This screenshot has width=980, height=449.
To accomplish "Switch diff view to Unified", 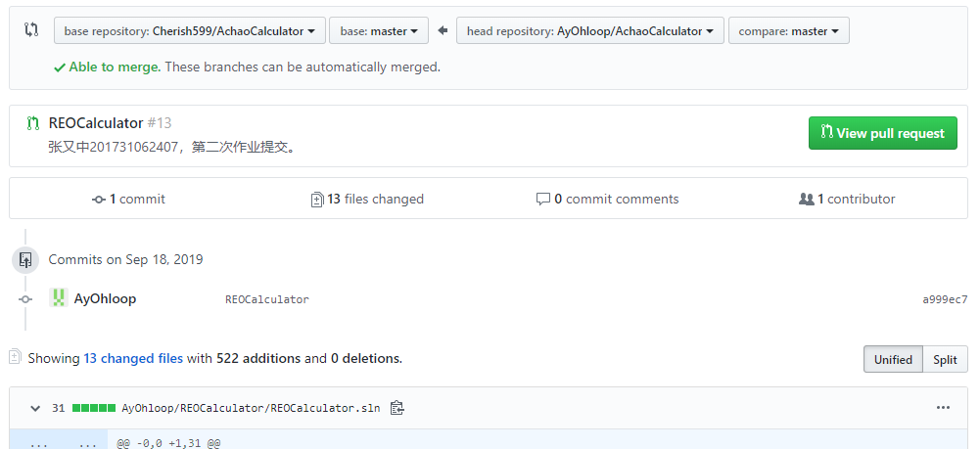I will [893, 359].
